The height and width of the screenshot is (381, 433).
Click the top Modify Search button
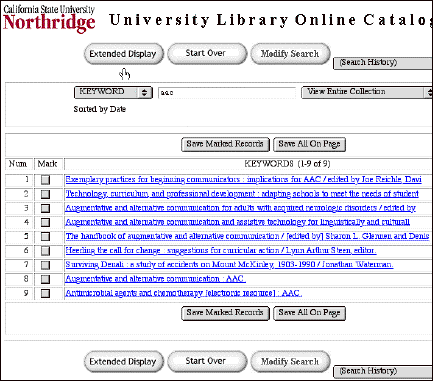pyautogui.click(x=290, y=53)
